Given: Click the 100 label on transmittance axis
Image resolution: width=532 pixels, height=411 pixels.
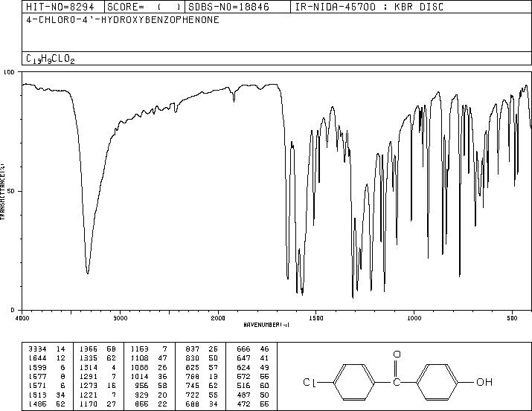Looking at the screenshot, I should coord(9,72).
